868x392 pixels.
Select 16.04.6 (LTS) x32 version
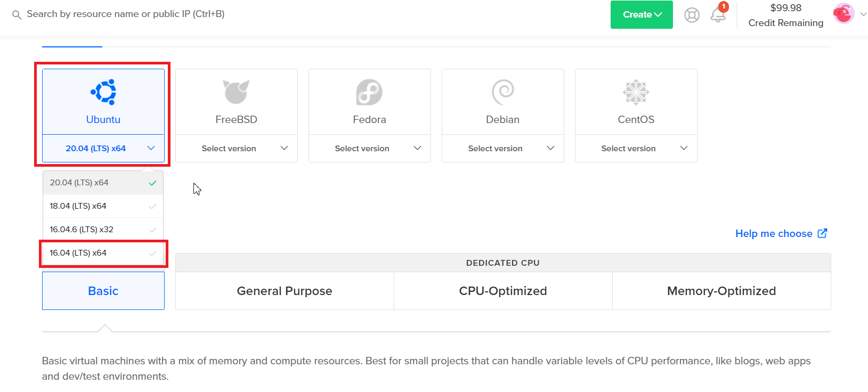[x=103, y=230]
